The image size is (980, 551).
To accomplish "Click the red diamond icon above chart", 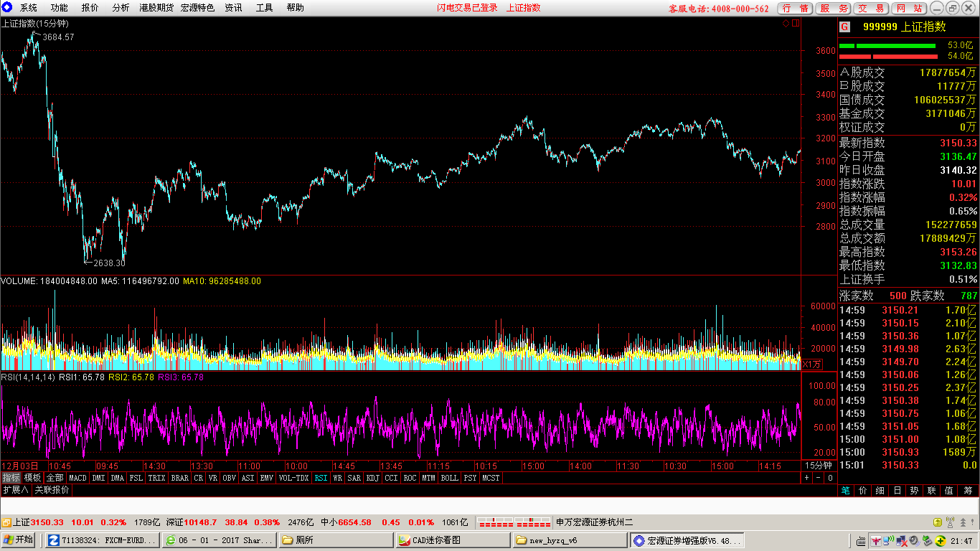I will [x=786, y=23].
